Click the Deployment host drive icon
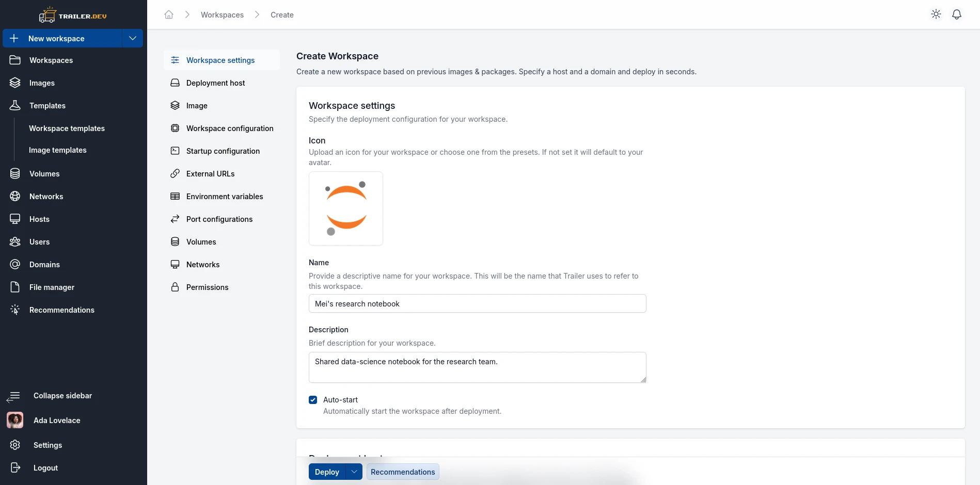This screenshot has width=980, height=485. tap(175, 83)
